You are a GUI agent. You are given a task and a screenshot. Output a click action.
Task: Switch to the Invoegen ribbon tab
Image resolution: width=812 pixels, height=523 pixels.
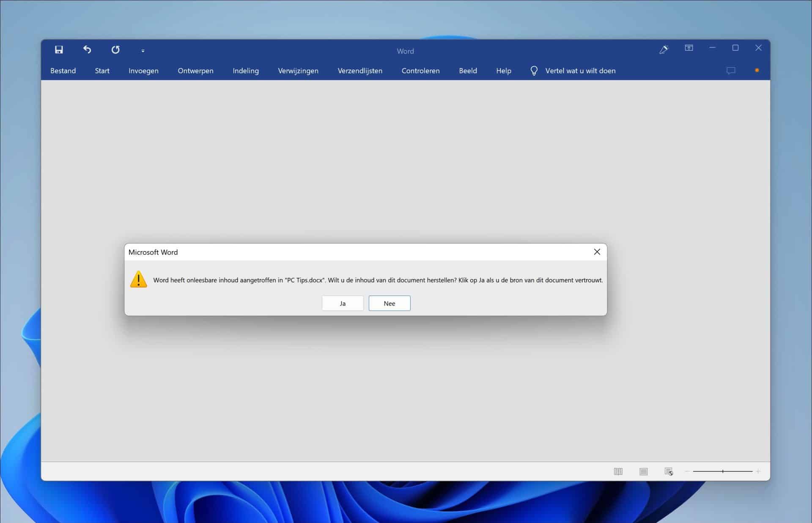[x=143, y=71]
